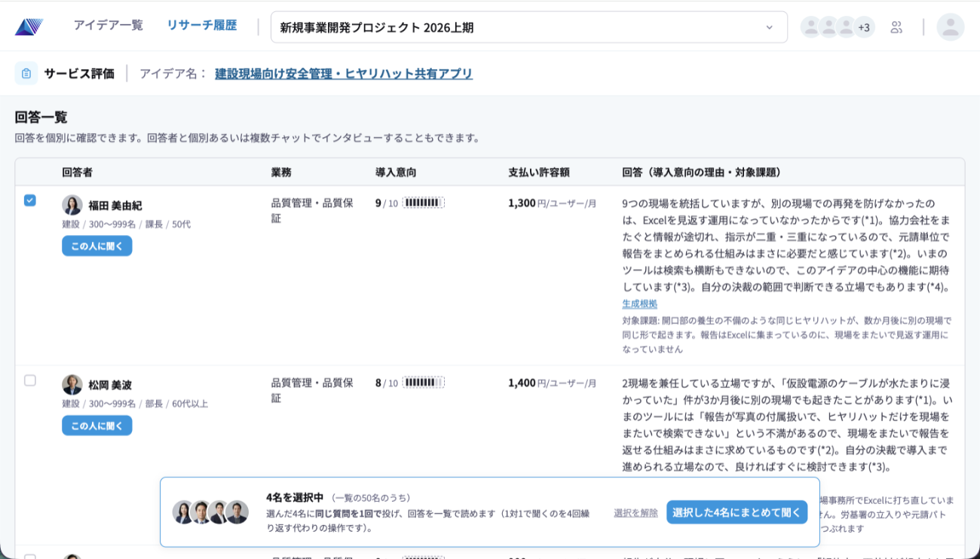This screenshot has height=559, width=980.
Task: Click the 業務 column header
Action: [281, 173]
